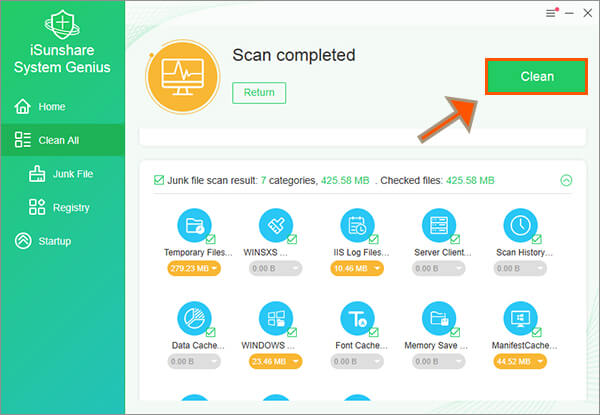Image resolution: width=600 pixels, height=415 pixels.
Task: Open the Server Client category icon
Action: click(439, 226)
